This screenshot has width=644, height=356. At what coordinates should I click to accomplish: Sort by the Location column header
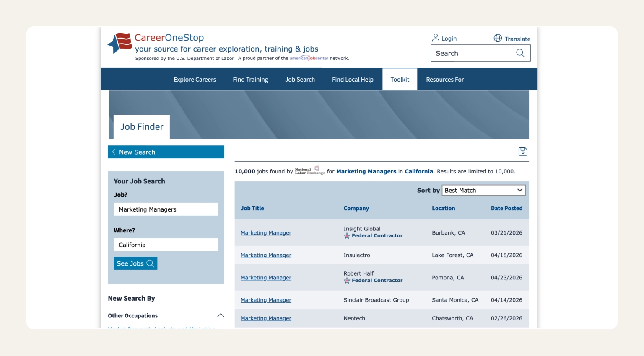[444, 208]
